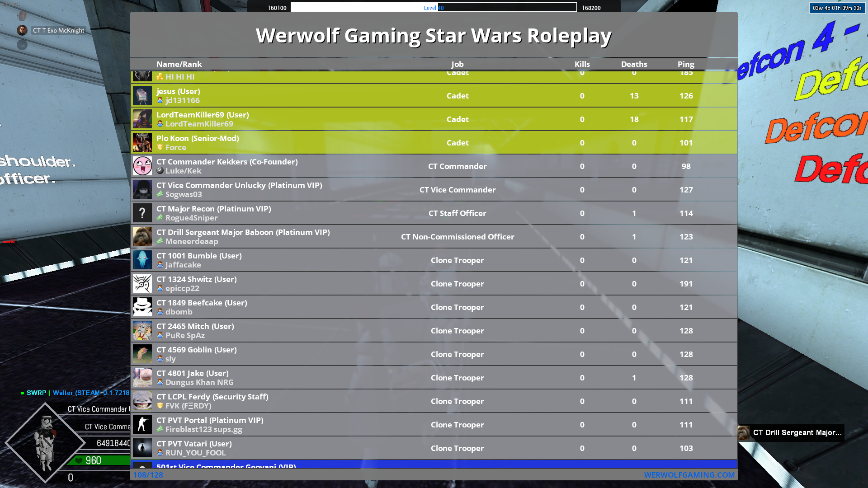Sort by the Deaths column header
The width and height of the screenshot is (868, 488).
pos(634,64)
